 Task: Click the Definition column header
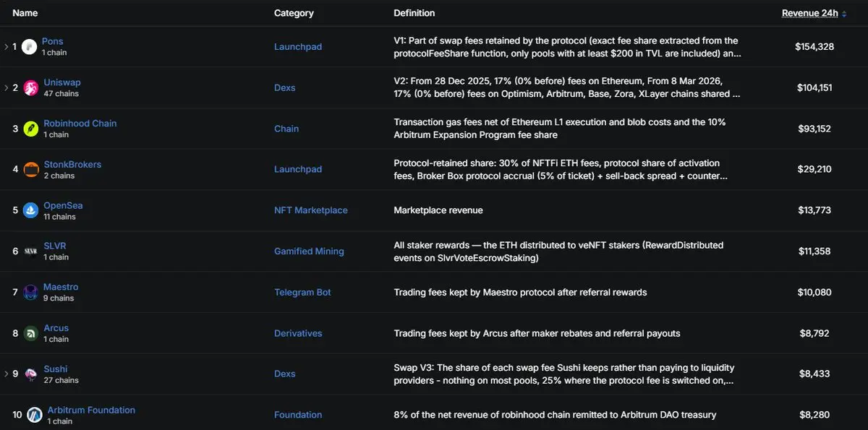click(x=414, y=13)
